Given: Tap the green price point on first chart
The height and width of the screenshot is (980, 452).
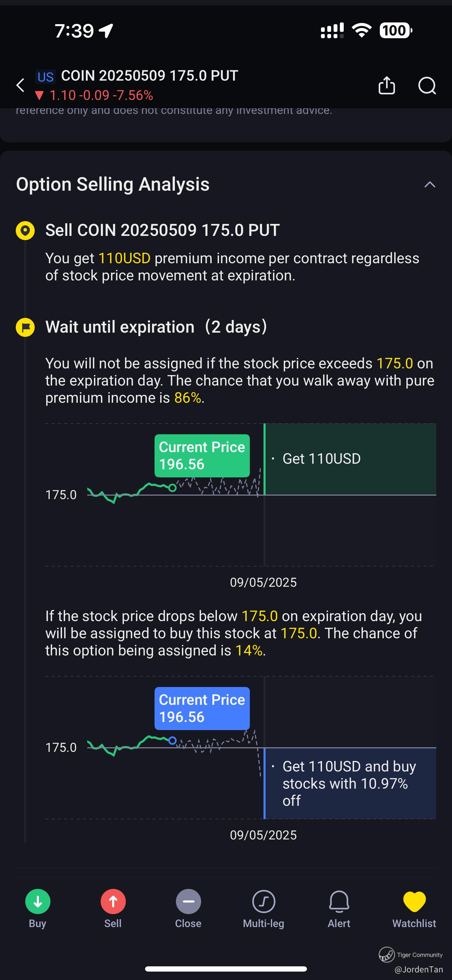Looking at the screenshot, I should (172, 488).
